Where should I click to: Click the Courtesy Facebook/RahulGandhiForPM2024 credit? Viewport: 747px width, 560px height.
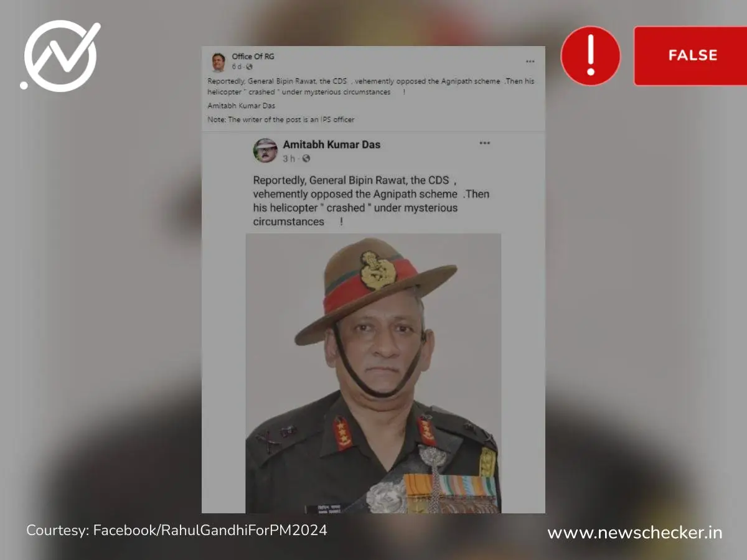[176, 531]
